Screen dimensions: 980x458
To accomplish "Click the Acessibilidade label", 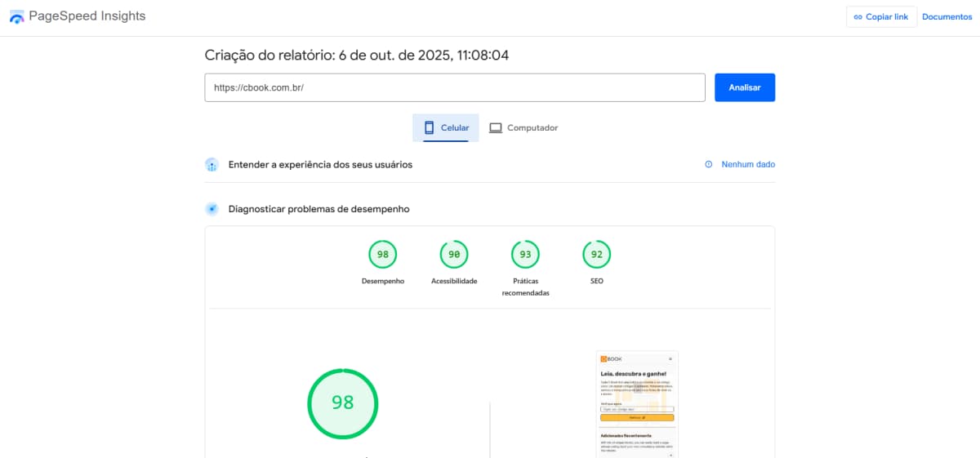I will 454,282.
